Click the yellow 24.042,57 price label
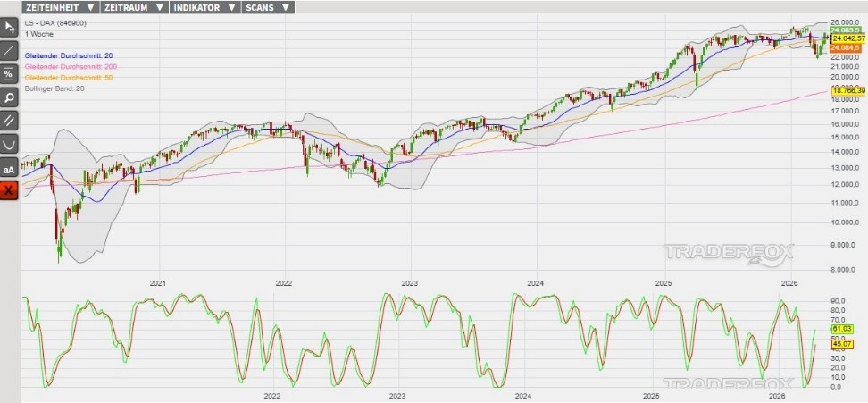The height and width of the screenshot is (403, 868). (x=847, y=39)
